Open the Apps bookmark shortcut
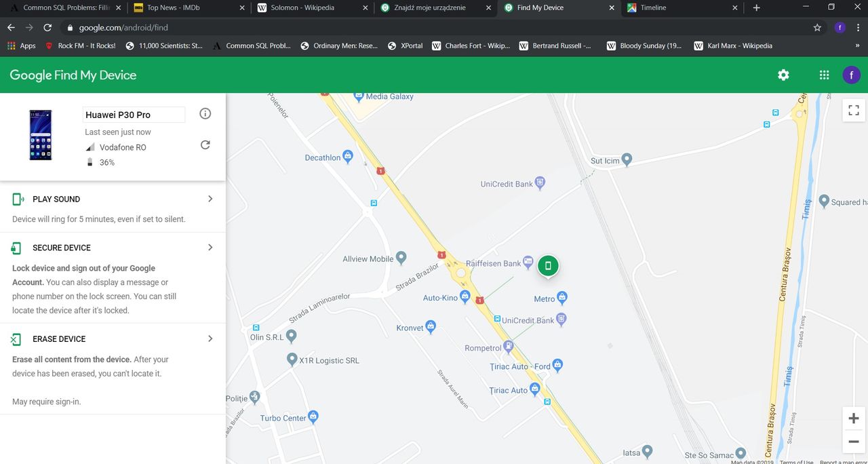This screenshot has width=868, height=464. pos(21,46)
